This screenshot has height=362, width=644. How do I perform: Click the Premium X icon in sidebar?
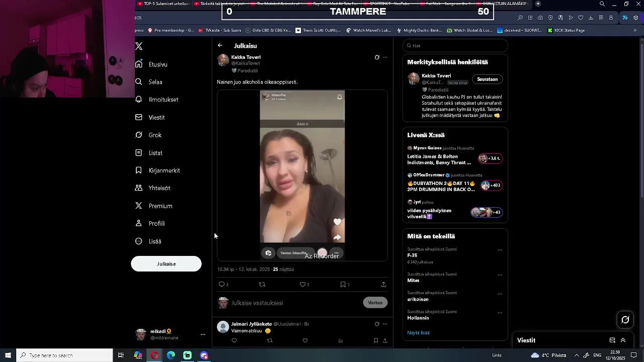click(x=139, y=206)
